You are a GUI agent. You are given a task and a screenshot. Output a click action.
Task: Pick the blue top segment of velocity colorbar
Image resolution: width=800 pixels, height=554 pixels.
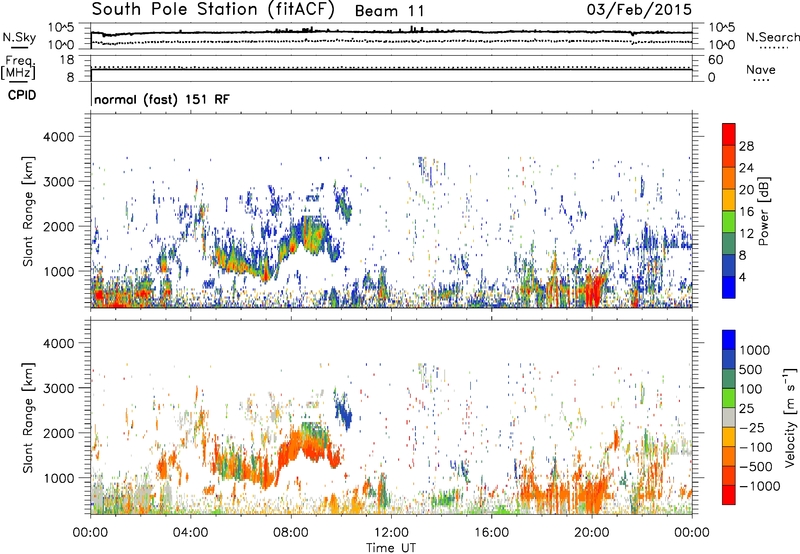coord(729,339)
